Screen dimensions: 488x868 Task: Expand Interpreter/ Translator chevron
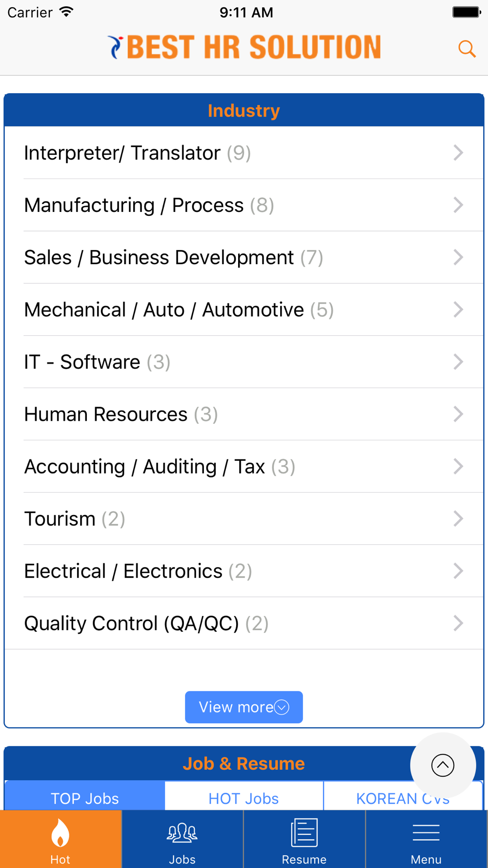coord(458,153)
